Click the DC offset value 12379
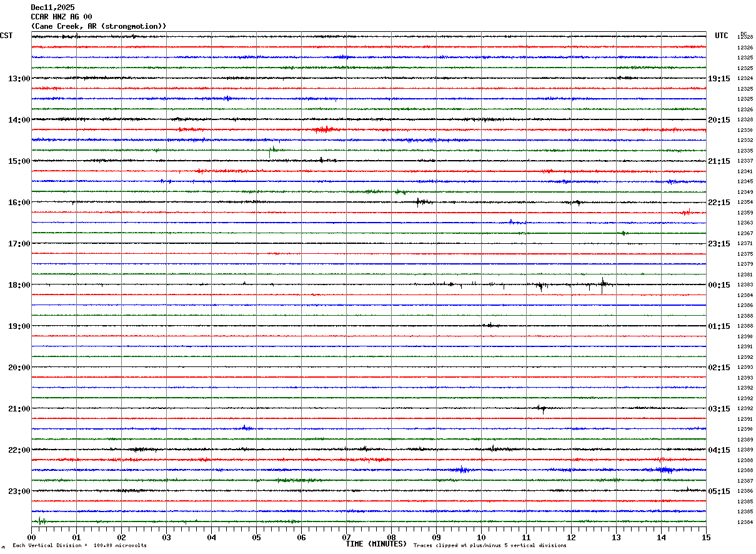Screen dimensions: 756x554 pyautogui.click(x=745, y=264)
